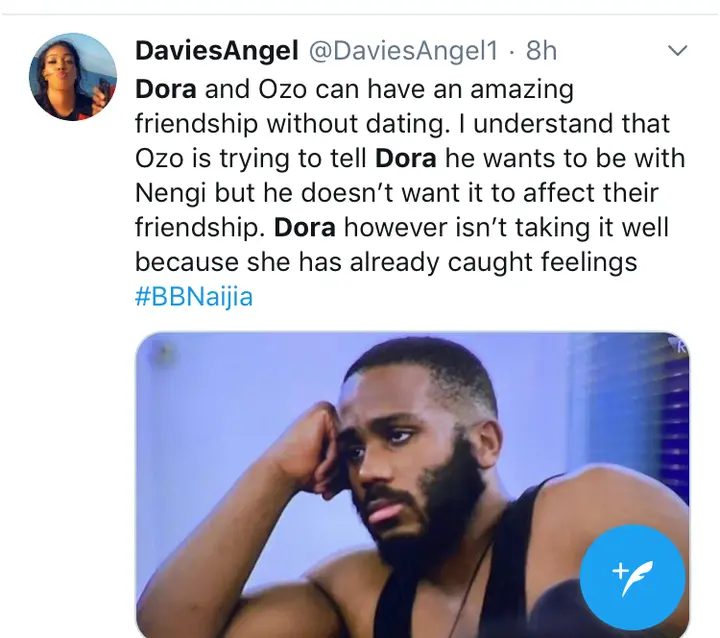Click bold Dora before 'however'

pyautogui.click(x=304, y=227)
